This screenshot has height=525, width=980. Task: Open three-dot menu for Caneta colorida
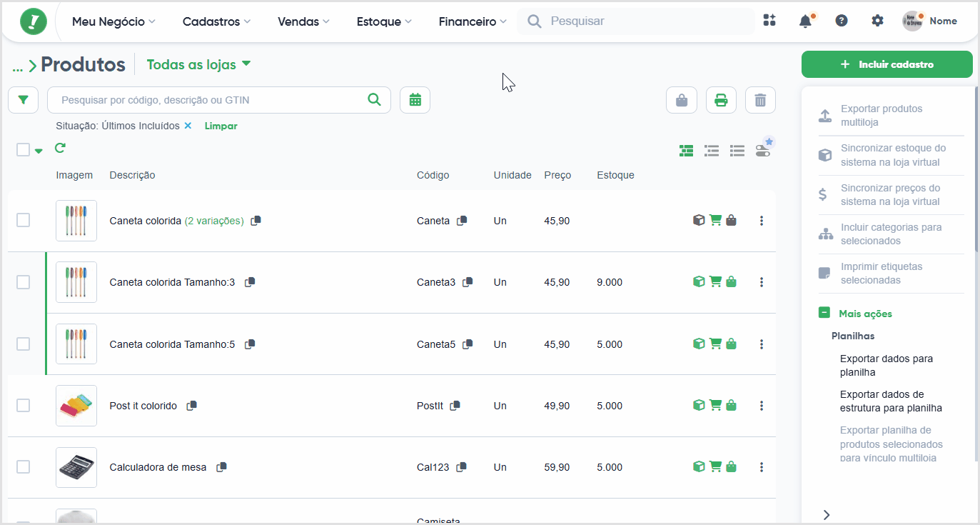[762, 221]
